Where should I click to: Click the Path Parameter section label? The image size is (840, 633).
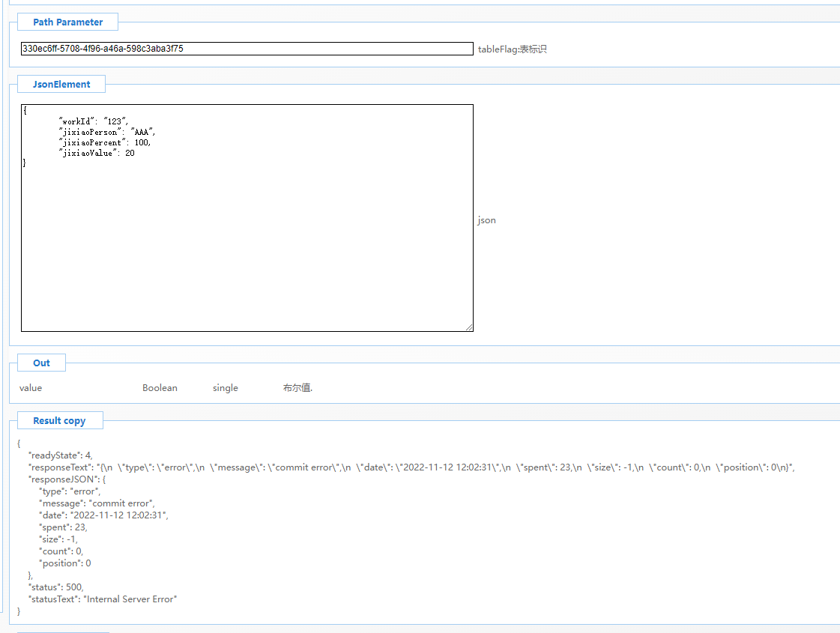point(67,22)
